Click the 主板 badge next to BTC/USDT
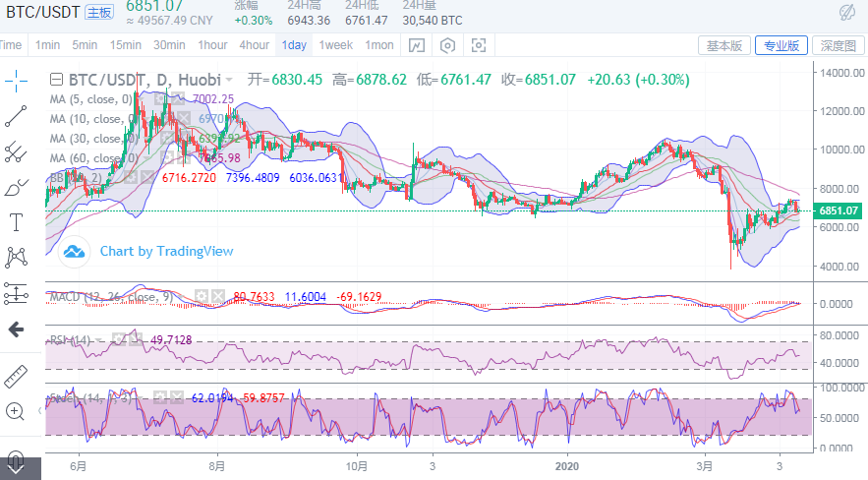Image resolution: width=868 pixels, height=480 pixels. pyautogui.click(x=99, y=12)
